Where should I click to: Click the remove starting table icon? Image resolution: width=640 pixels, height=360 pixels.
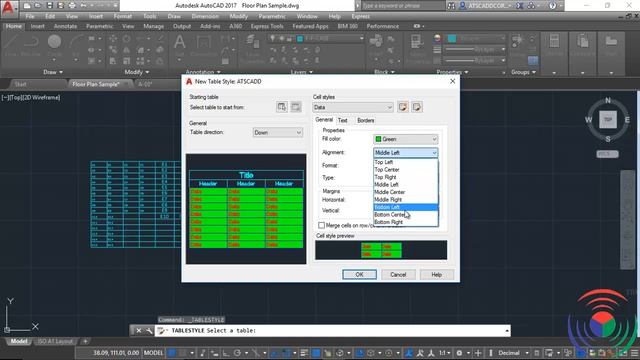[x=296, y=107]
